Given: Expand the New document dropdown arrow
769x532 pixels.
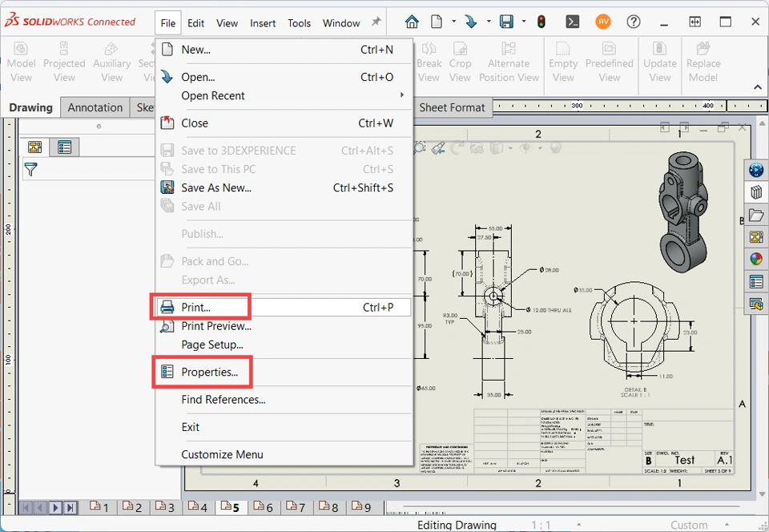Looking at the screenshot, I should pos(453,22).
